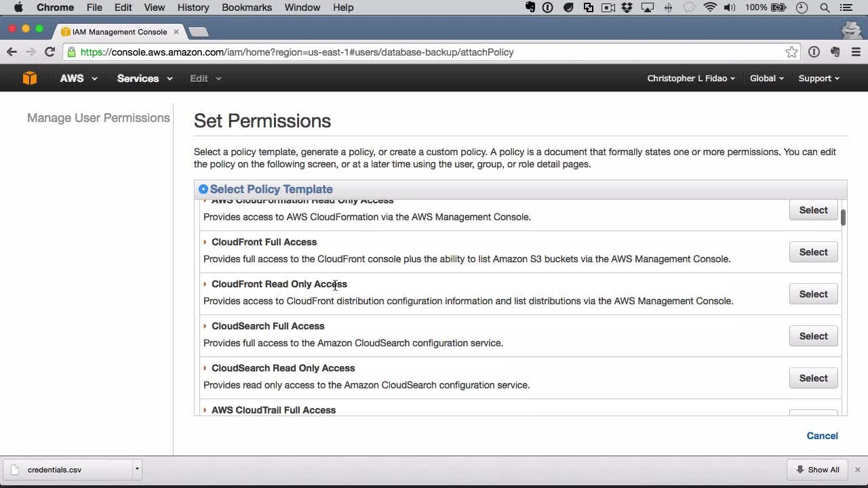This screenshot has height=488, width=868.
Task: Open the Global region dropdown
Action: 767,78
